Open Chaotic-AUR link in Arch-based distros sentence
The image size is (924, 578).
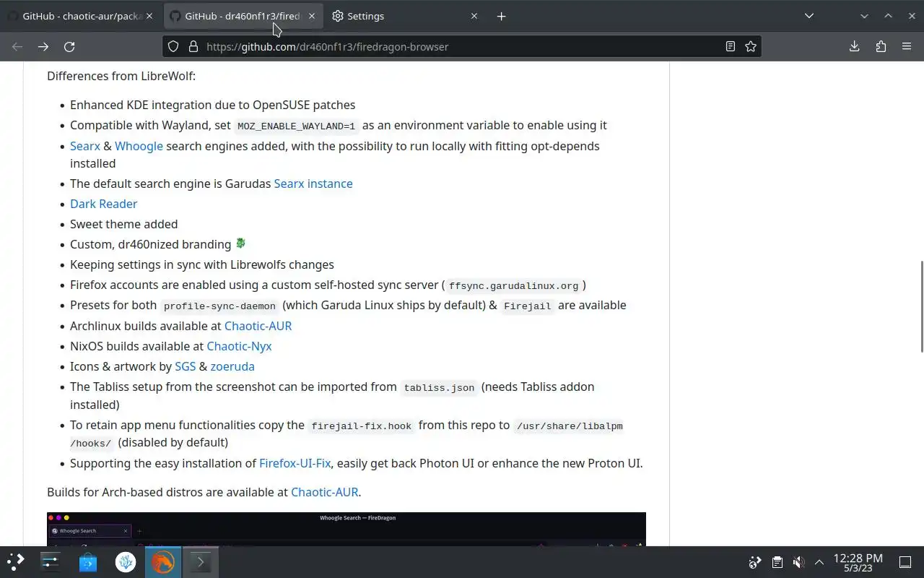[324, 492]
